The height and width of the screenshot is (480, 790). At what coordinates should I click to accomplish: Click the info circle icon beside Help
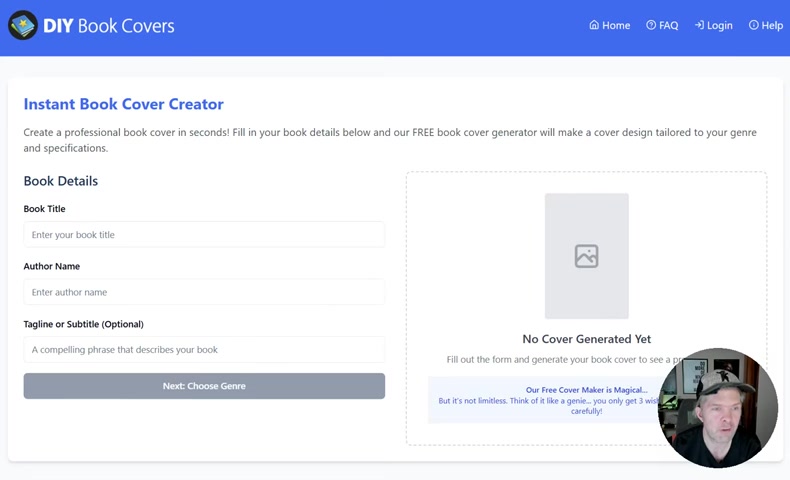pos(754,25)
